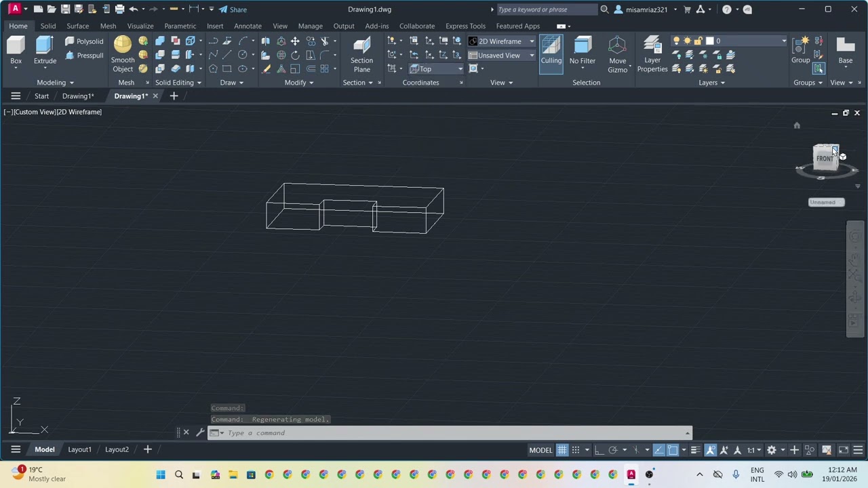Click the No Filter selection icon
The image size is (868, 488).
click(583, 51)
